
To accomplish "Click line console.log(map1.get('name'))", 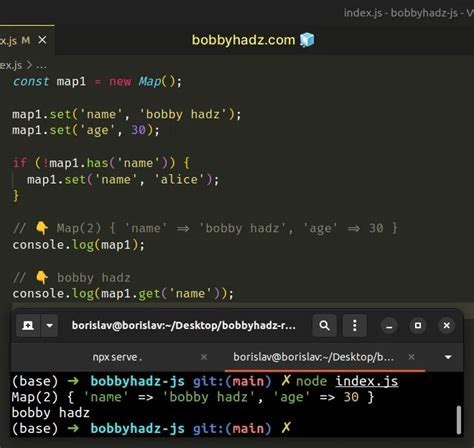I will (123, 294).
